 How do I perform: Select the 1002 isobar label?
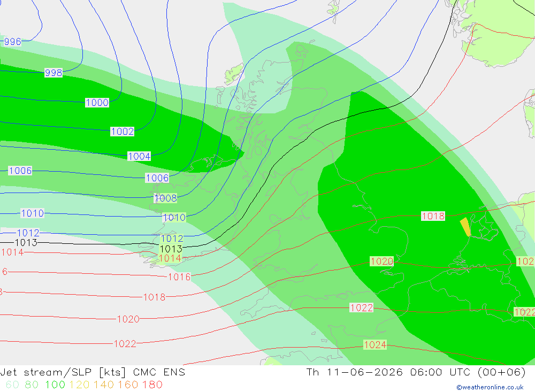(122, 132)
